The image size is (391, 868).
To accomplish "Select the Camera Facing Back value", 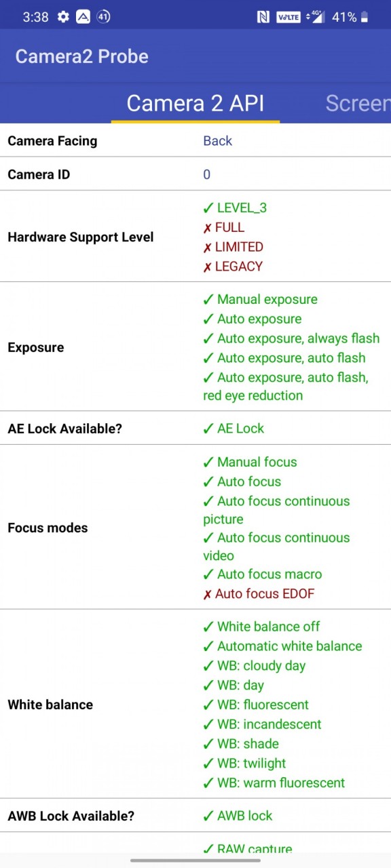I will coord(218,140).
